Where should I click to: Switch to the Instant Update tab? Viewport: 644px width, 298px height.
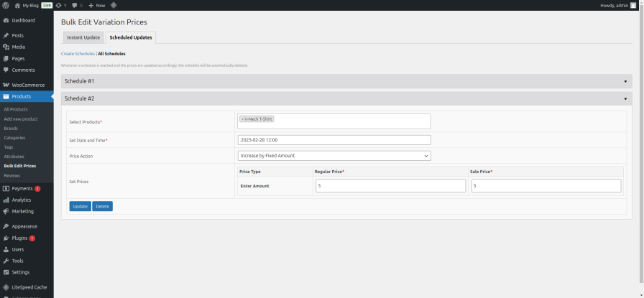(x=83, y=37)
